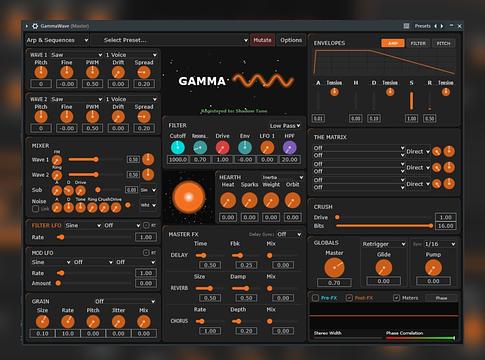Toggle the Mod LFO RT button
The image size is (485, 360).
(146, 253)
